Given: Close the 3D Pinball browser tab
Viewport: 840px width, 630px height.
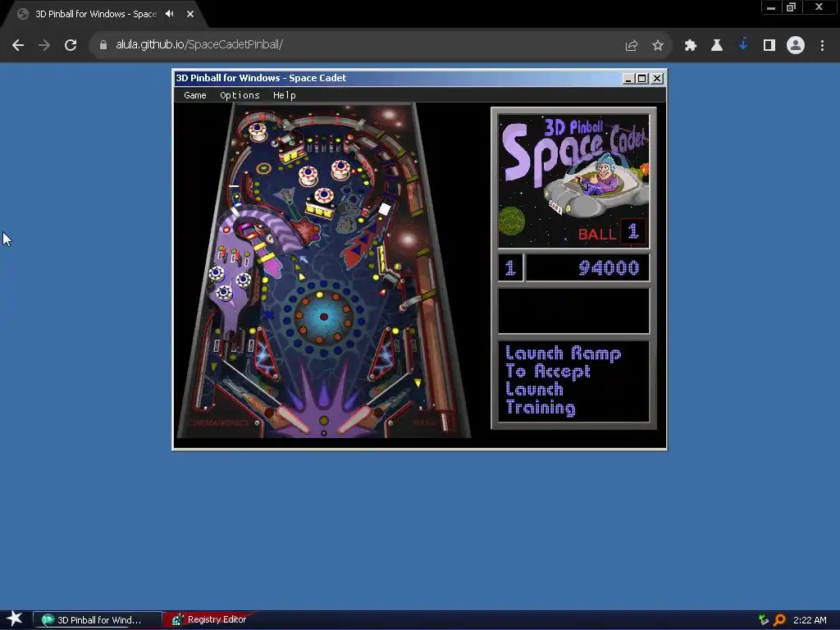Looking at the screenshot, I should [x=190, y=14].
